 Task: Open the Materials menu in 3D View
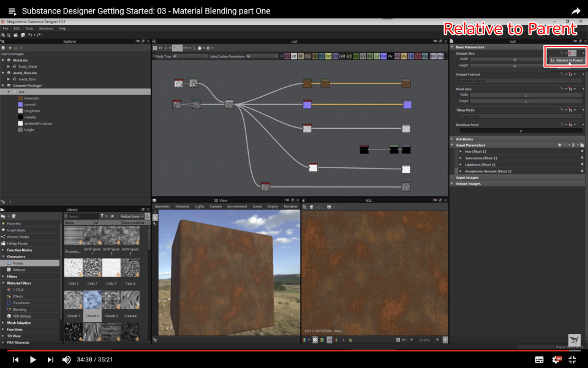pyautogui.click(x=182, y=207)
